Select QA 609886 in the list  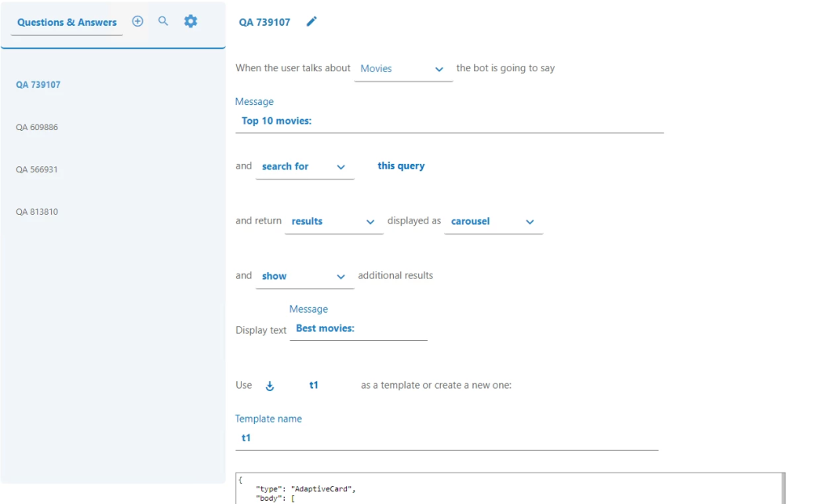pos(37,127)
